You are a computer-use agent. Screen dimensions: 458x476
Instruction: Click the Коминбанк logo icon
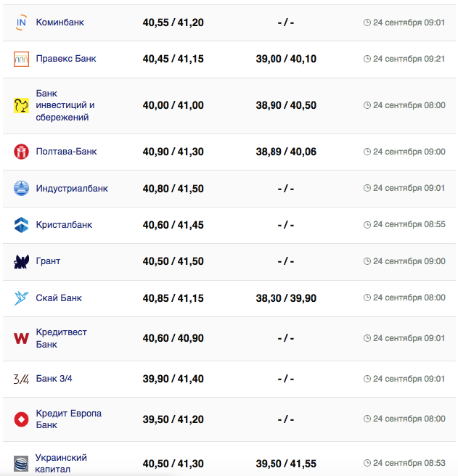point(21,22)
